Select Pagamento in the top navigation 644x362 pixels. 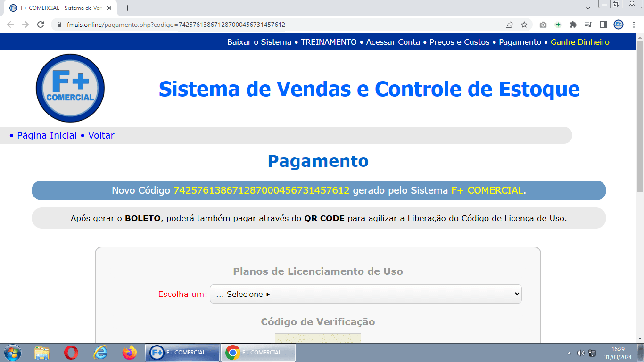(x=520, y=42)
